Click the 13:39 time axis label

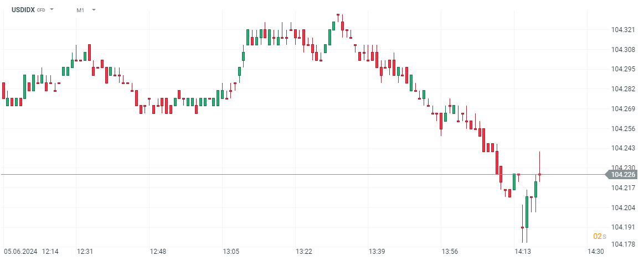pyautogui.click(x=377, y=252)
